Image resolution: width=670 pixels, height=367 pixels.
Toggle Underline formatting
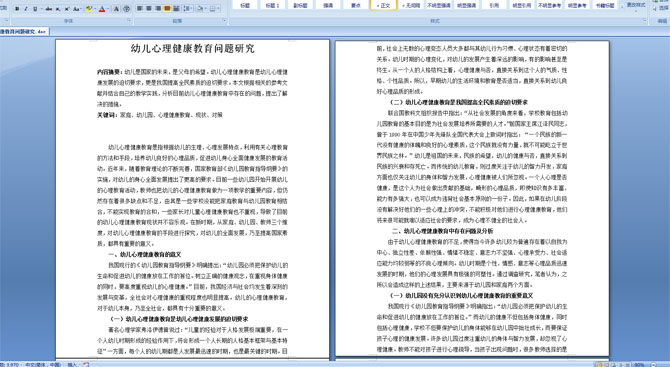click(x=35, y=9)
